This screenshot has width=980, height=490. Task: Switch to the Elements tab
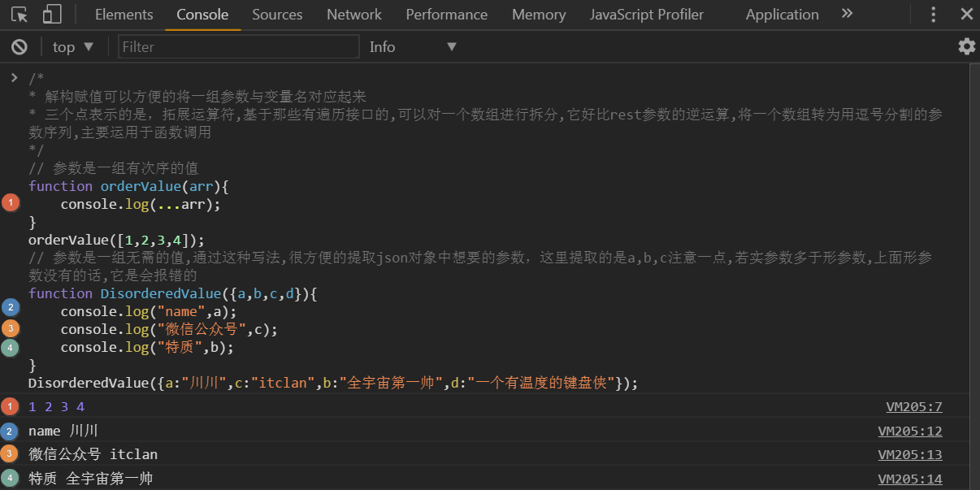(124, 15)
